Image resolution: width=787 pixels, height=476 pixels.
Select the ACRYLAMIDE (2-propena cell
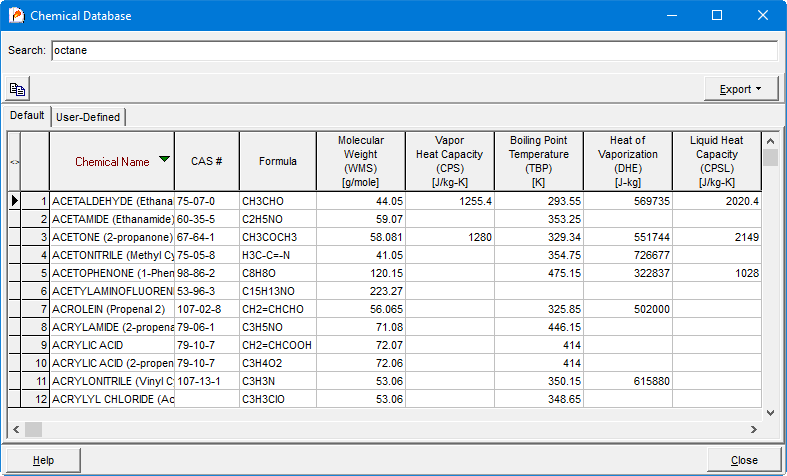tap(112, 327)
